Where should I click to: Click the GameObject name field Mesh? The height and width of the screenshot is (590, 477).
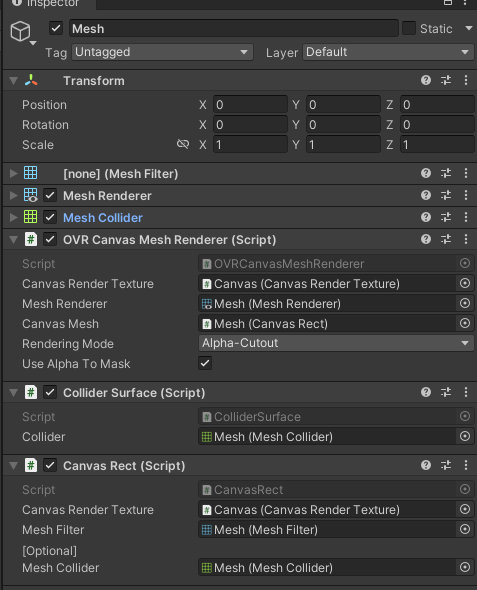234,29
